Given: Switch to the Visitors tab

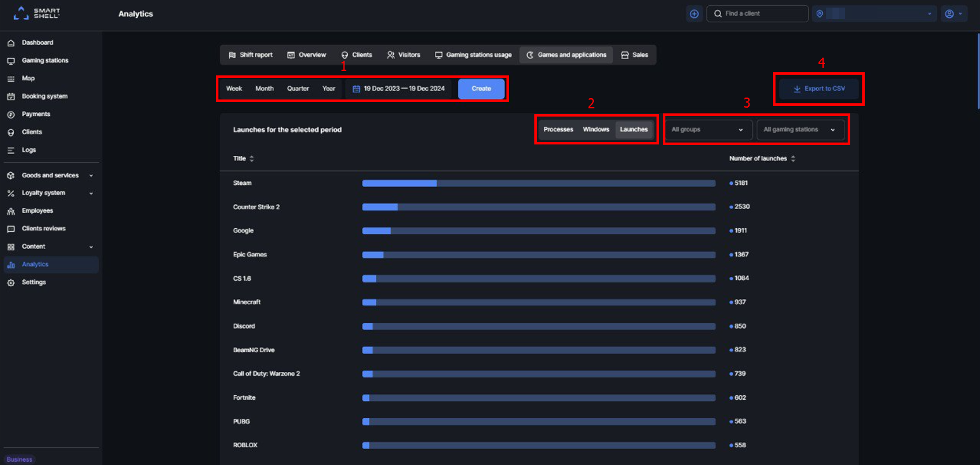Looking at the screenshot, I should [404, 55].
